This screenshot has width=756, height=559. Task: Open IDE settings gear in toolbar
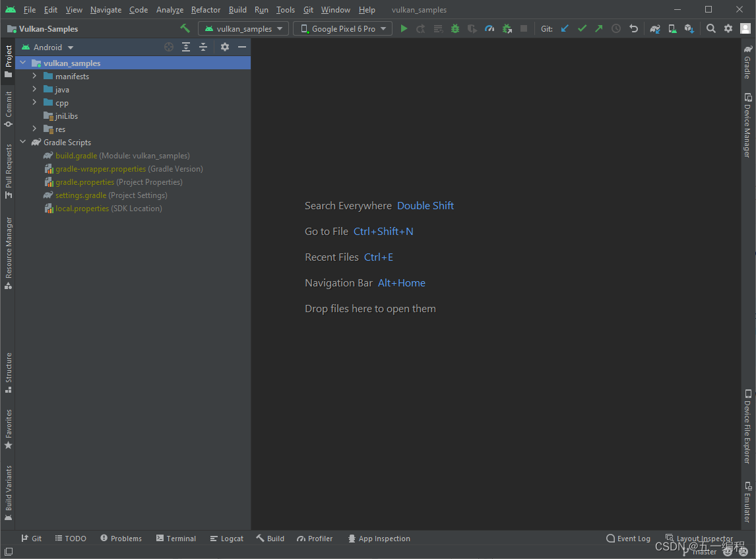[x=728, y=29]
